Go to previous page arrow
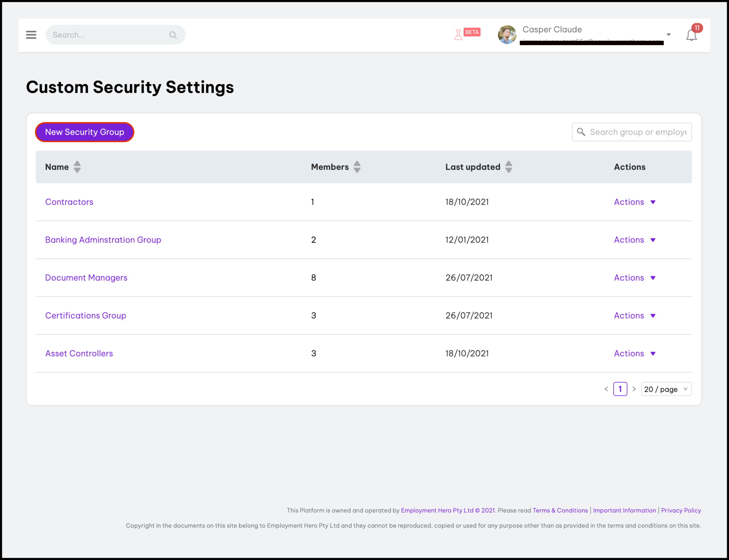This screenshot has width=729, height=560. (x=606, y=389)
